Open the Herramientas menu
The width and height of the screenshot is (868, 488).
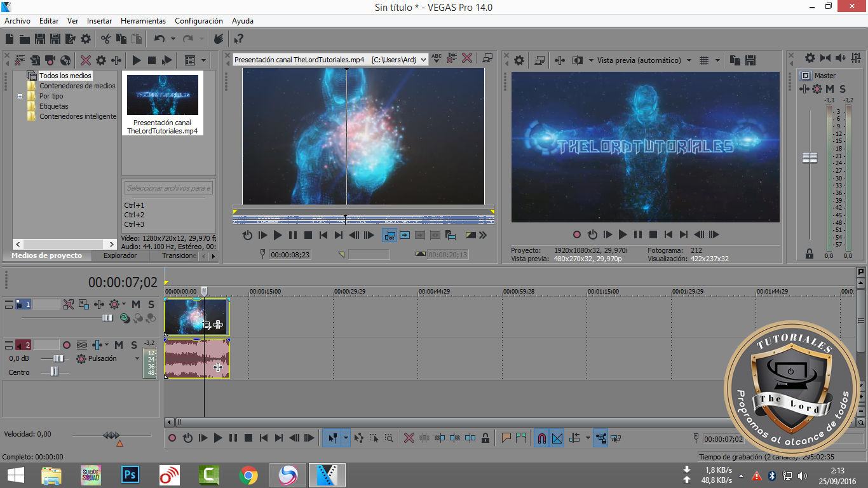143,20
